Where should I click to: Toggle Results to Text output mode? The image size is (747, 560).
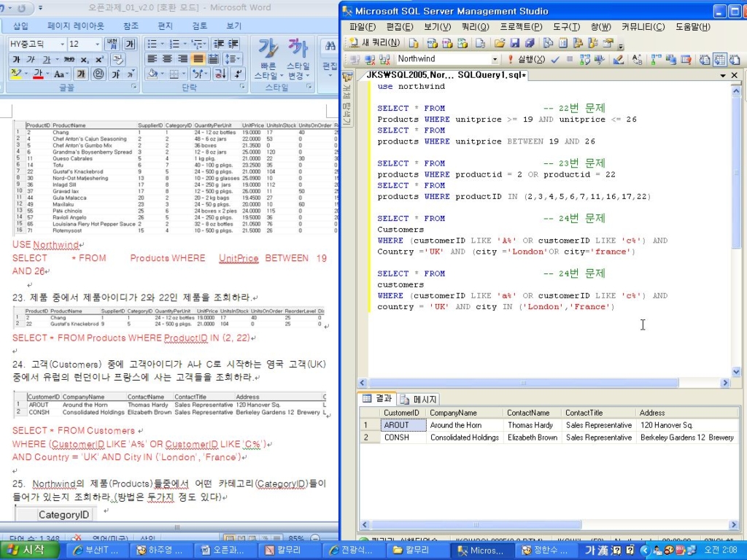704,60
